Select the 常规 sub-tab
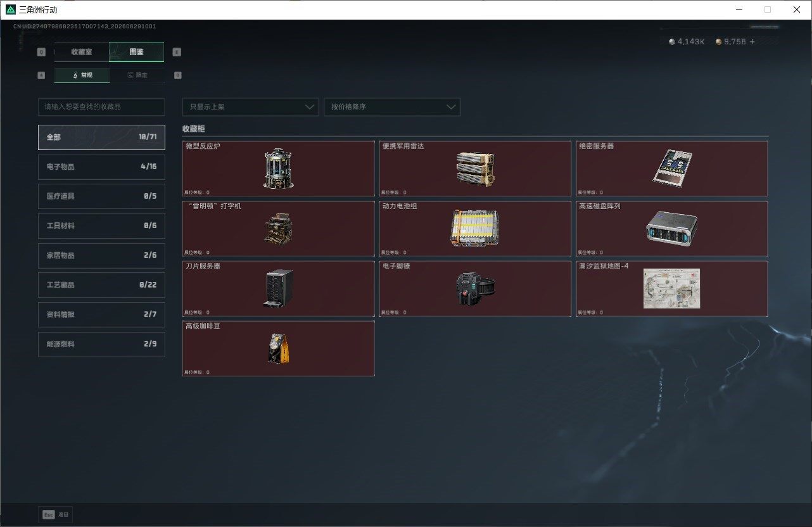The height and width of the screenshot is (527, 812). tap(82, 75)
